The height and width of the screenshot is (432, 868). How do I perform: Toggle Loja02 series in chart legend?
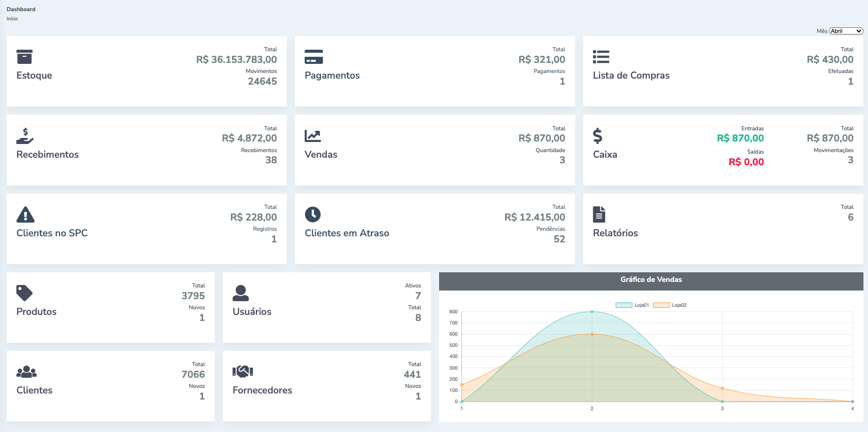coord(670,305)
